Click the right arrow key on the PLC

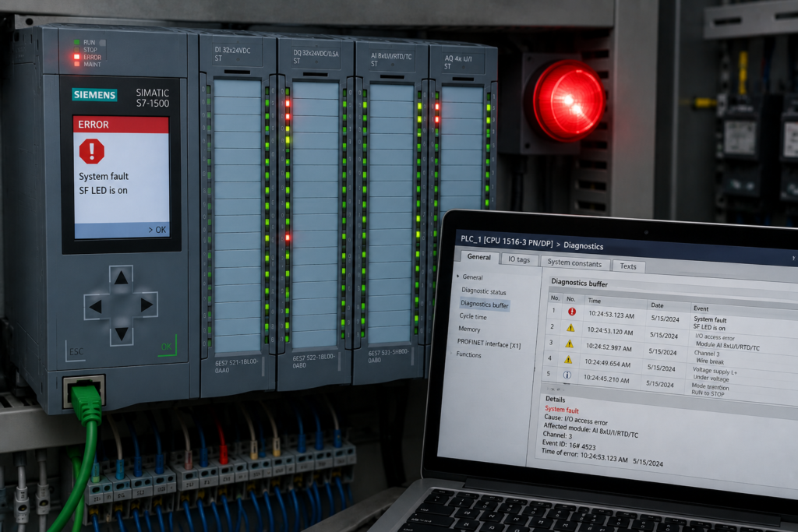(147, 305)
